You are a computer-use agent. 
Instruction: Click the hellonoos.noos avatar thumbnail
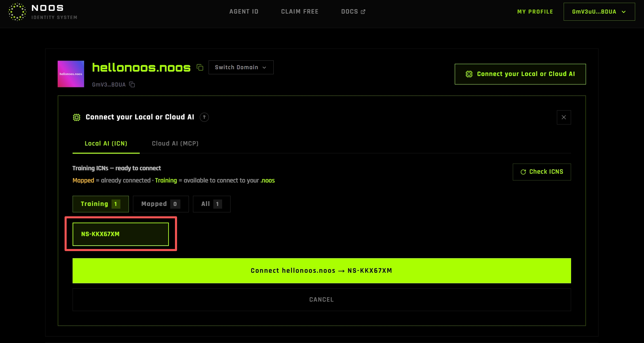(x=71, y=74)
